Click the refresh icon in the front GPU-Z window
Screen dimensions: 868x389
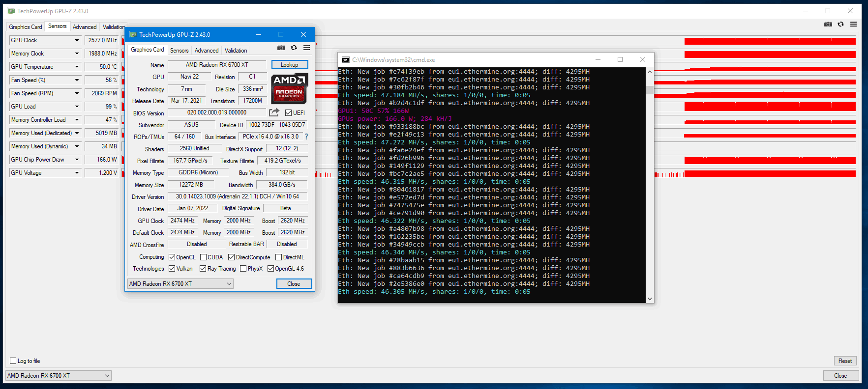click(294, 48)
